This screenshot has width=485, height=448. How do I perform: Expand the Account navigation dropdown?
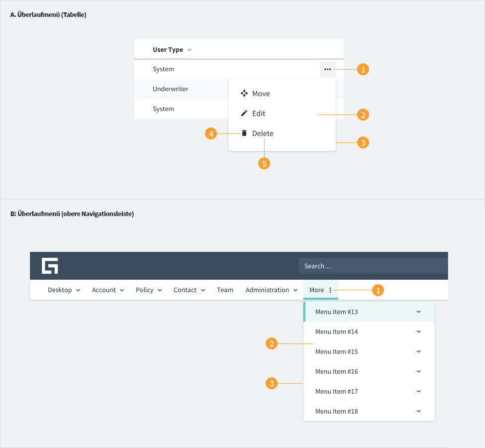click(122, 290)
